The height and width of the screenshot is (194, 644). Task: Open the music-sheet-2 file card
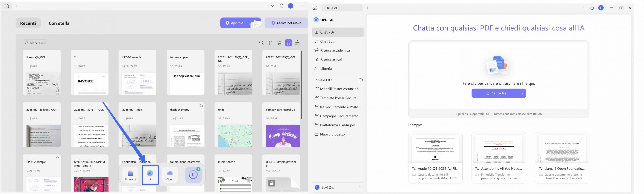pyautogui.click(x=233, y=173)
